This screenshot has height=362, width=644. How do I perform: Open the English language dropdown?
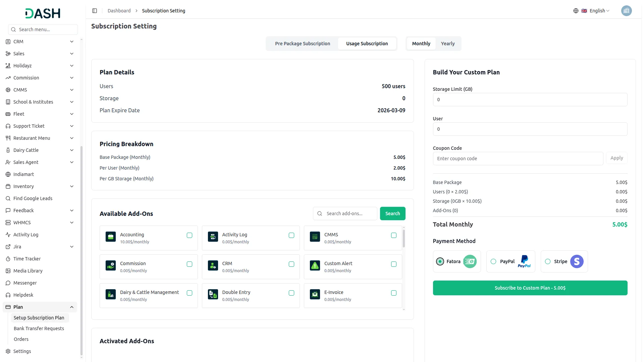[595, 11]
